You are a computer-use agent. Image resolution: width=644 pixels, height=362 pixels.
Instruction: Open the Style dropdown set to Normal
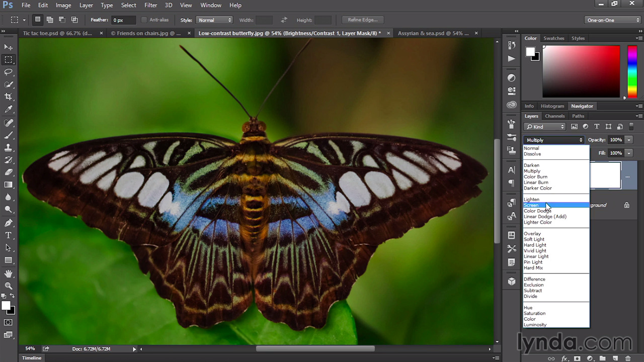pyautogui.click(x=214, y=20)
